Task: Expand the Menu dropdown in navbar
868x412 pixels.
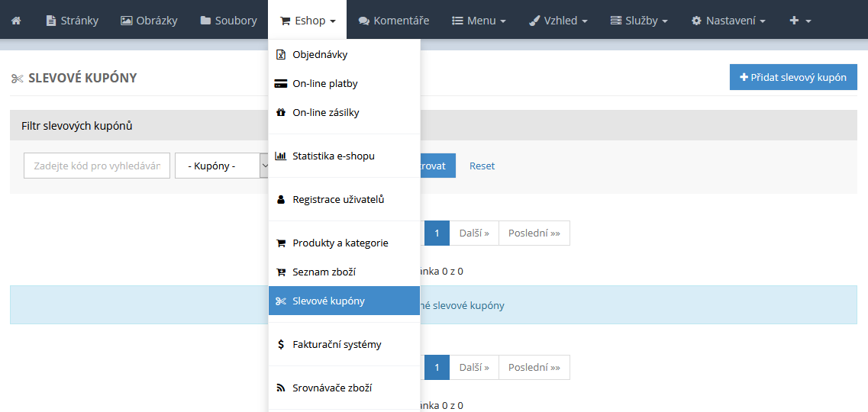Action: point(479,20)
